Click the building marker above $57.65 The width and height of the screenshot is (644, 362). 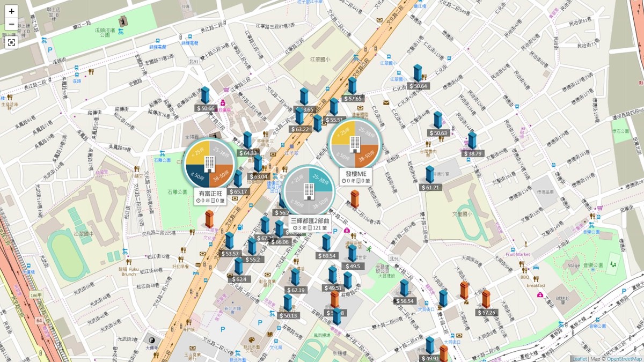(x=352, y=85)
